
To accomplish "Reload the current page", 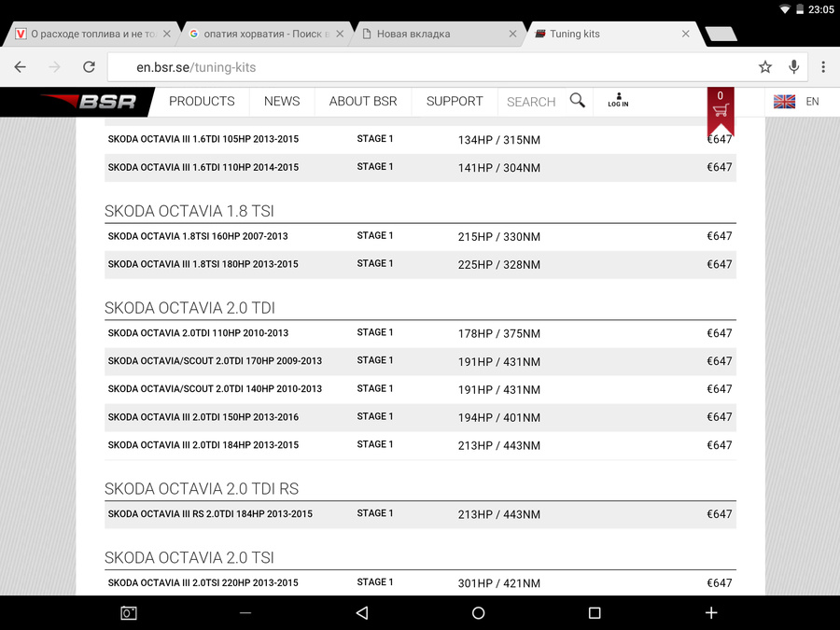I will point(89,67).
